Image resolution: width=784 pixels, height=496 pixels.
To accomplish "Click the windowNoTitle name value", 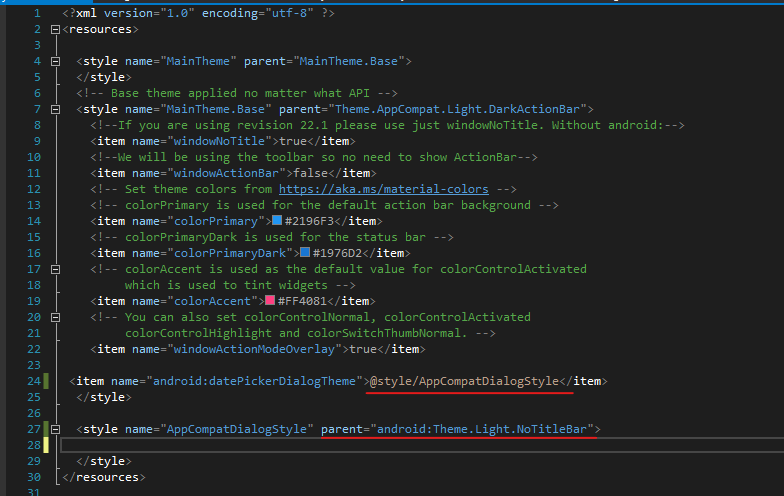I will pyautogui.click(x=219, y=141).
